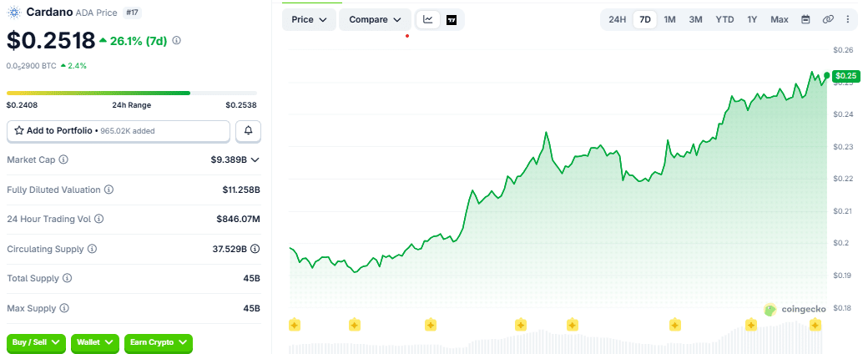Viewport: 868px width, 354px height.
Task: Open the info icon beside 26.1% (7d)
Action: point(177,40)
